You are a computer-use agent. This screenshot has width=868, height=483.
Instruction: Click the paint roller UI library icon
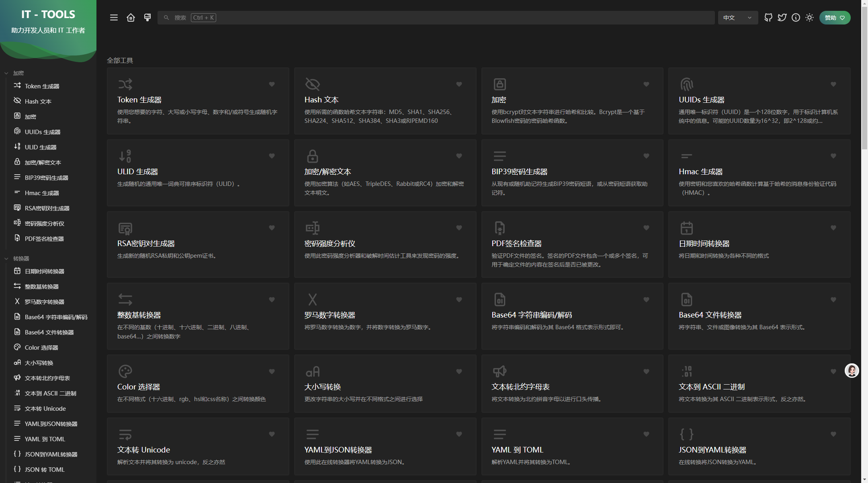(x=147, y=18)
